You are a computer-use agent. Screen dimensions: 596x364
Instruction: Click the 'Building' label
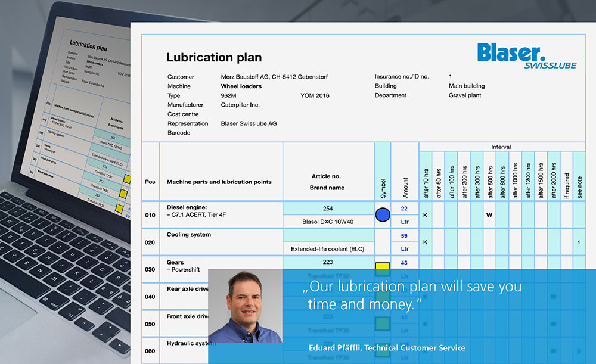click(386, 86)
